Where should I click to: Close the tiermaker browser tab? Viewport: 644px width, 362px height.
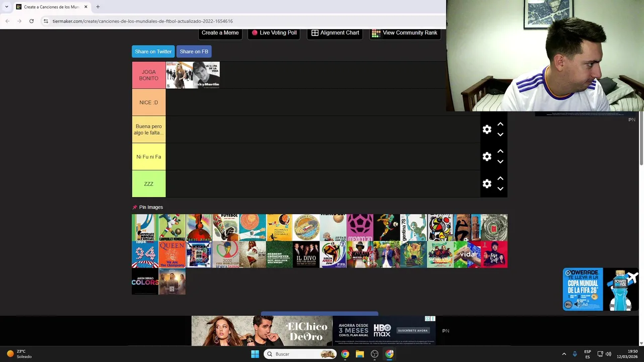tap(86, 7)
